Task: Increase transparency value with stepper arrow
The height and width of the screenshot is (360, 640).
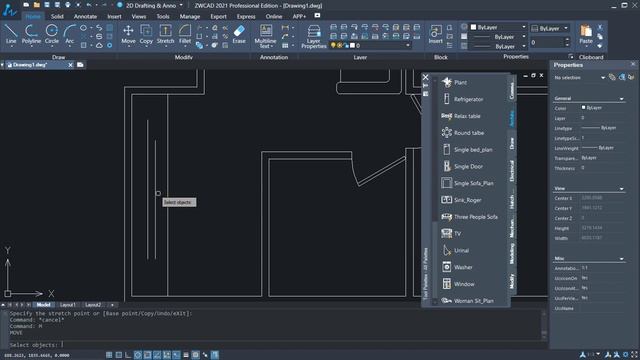Action: (567, 40)
